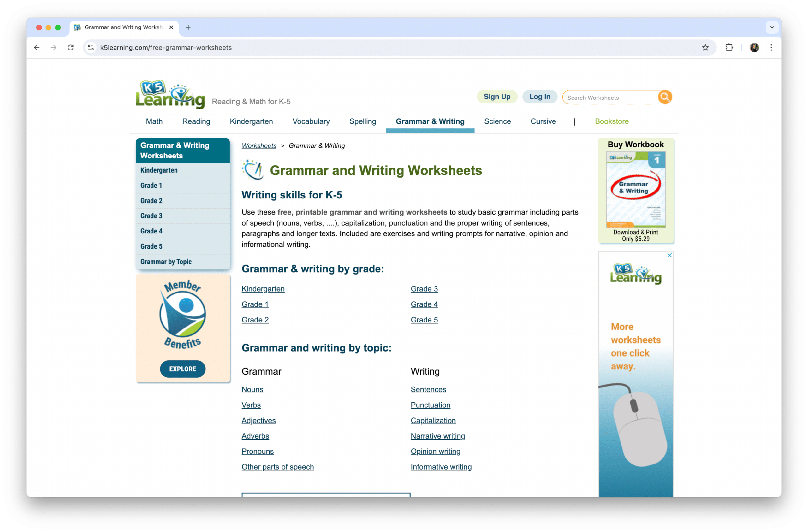Select the Math navigation tab
The image size is (808, 532).
154,122
